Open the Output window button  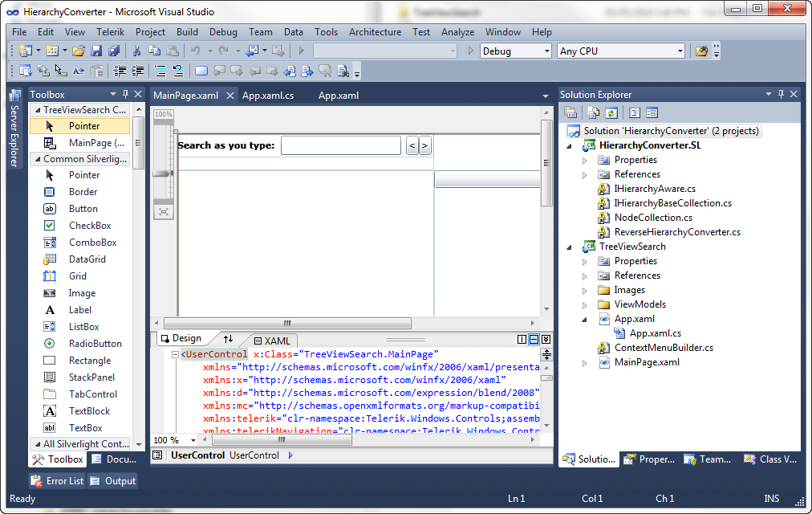coord(112,481)
